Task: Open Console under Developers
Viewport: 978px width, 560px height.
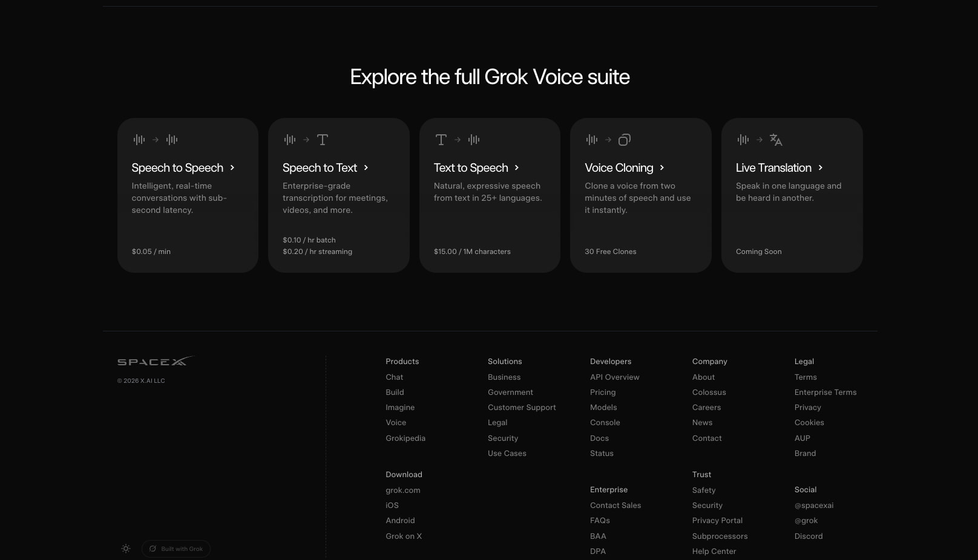Action: pos(605,423)
